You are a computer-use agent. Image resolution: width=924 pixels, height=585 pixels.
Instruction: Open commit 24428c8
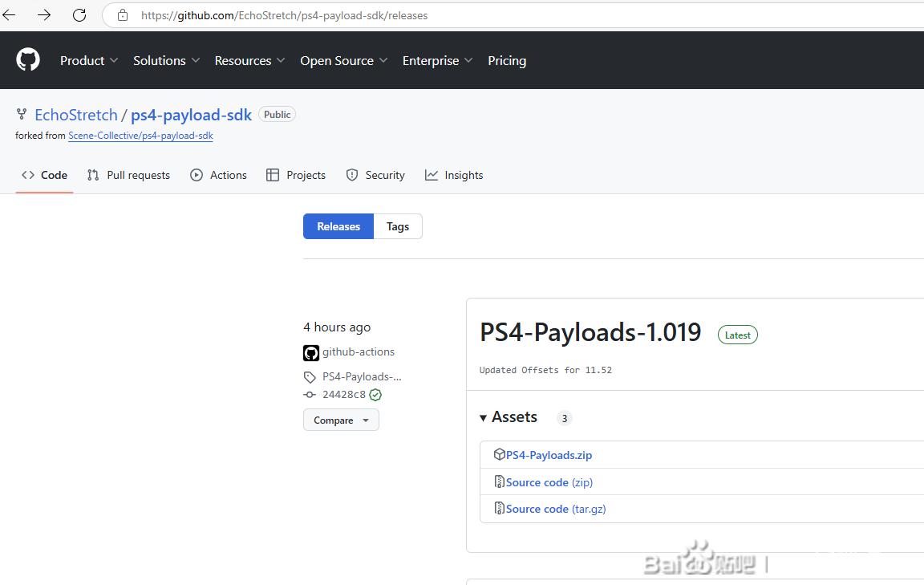343,395
